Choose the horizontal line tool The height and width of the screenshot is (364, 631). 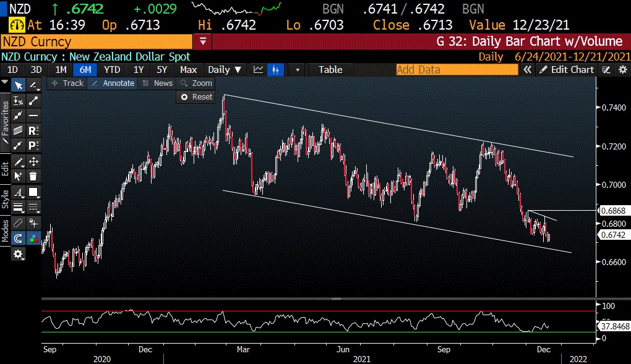pyautogui.click(x=33, y=116)
